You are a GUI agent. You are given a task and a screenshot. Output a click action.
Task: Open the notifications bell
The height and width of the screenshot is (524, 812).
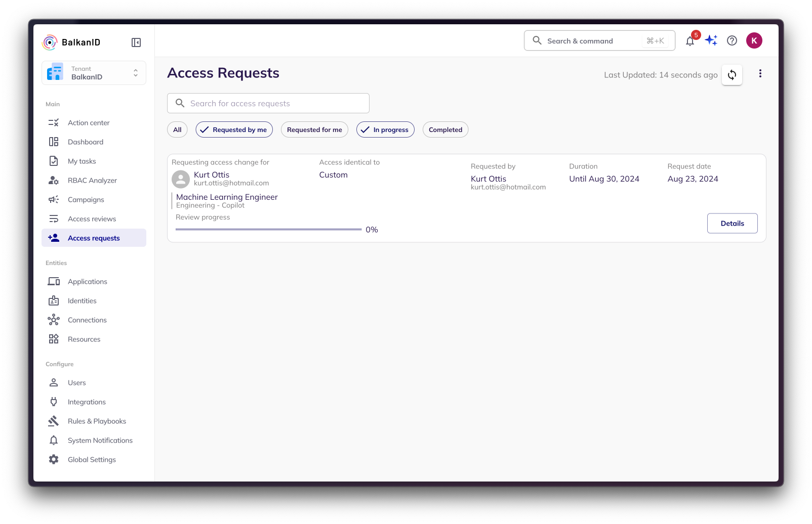click(x=690, y=41)
